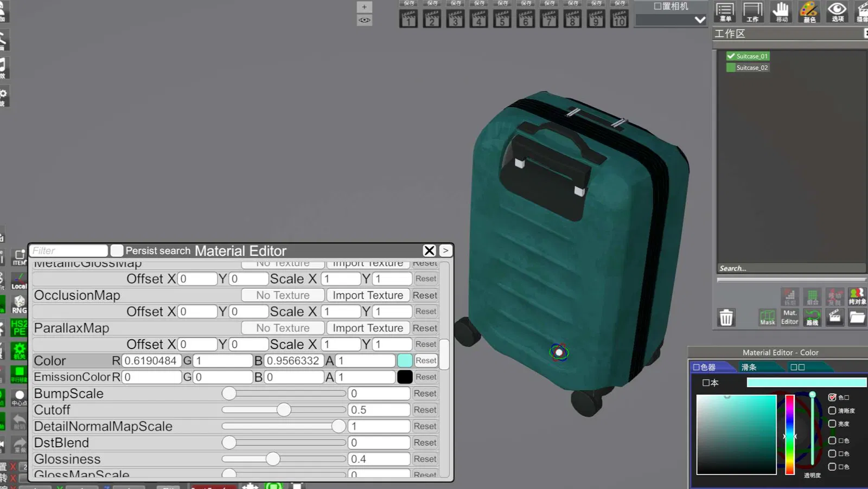Click the plus button above the eye icon
Screen dimensions: 868x489
click(365, 7)
